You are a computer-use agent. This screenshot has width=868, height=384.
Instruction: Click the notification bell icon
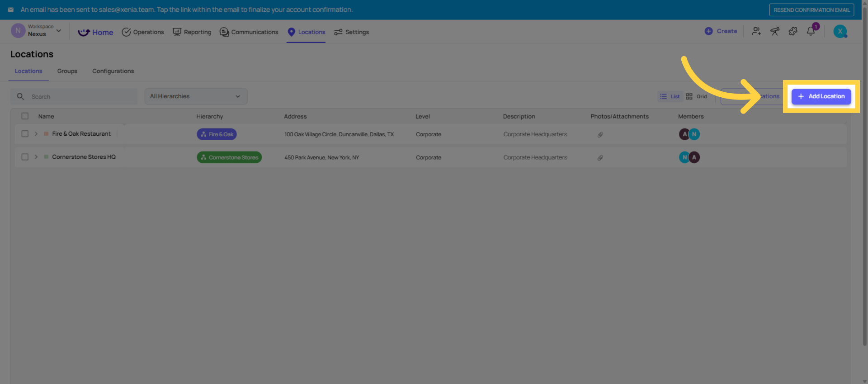(x=811, y=32)
